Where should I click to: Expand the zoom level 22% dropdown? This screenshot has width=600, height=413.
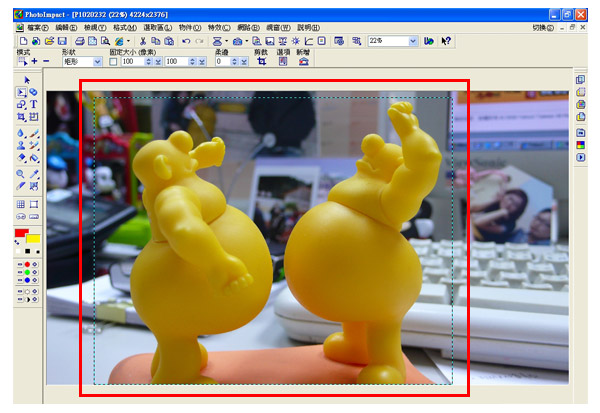[x=414, y=41]
